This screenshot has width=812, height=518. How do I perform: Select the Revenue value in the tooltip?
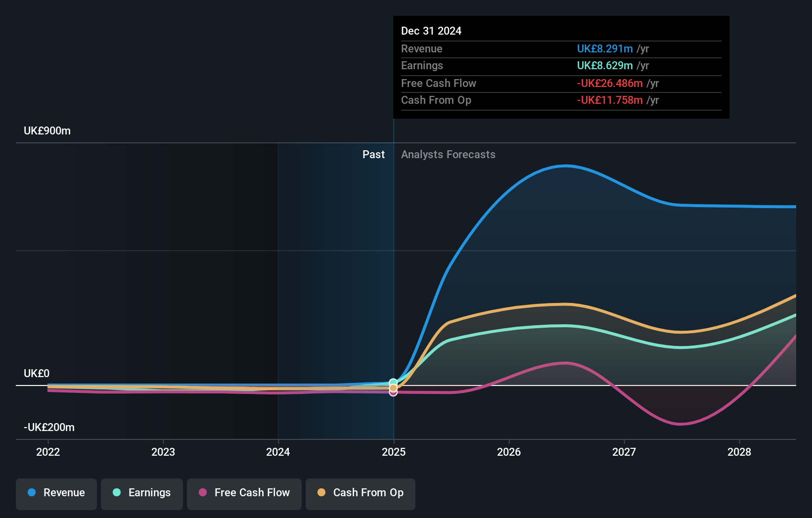(604, 49)
